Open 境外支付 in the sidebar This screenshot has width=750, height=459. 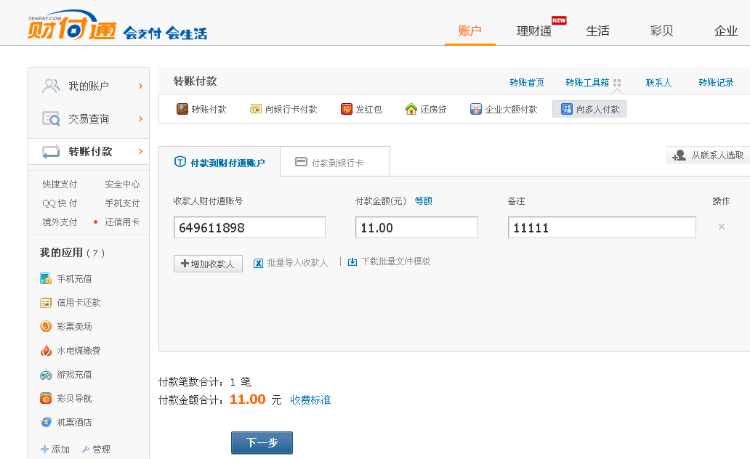click(60, 222)
